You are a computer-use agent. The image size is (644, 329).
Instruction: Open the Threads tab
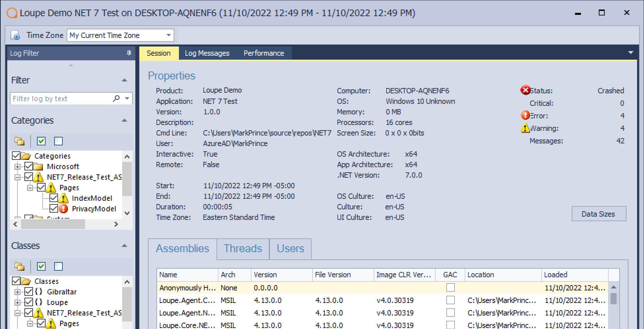243,249
